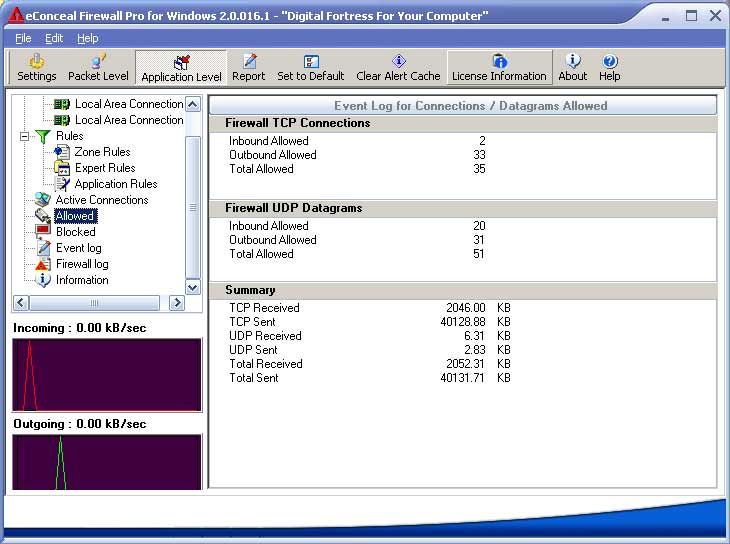
Task: Click the second Local Area Connection adapter icon
Action: point(61,120)
